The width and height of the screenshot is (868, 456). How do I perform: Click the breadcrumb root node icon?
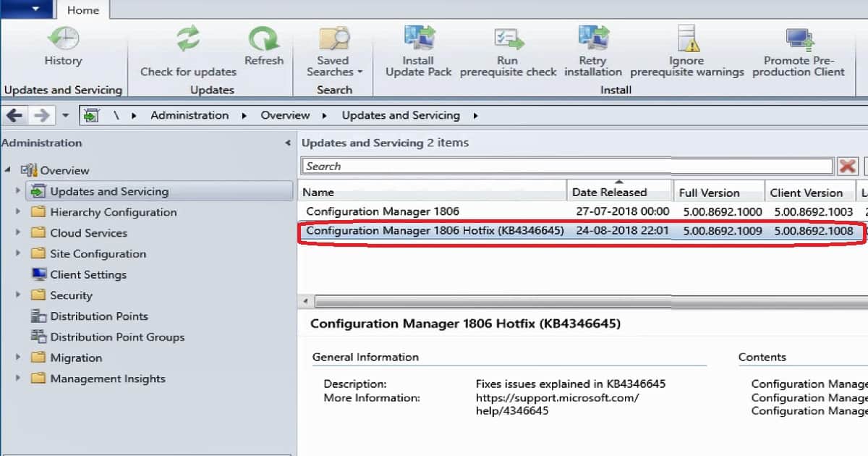90,115
